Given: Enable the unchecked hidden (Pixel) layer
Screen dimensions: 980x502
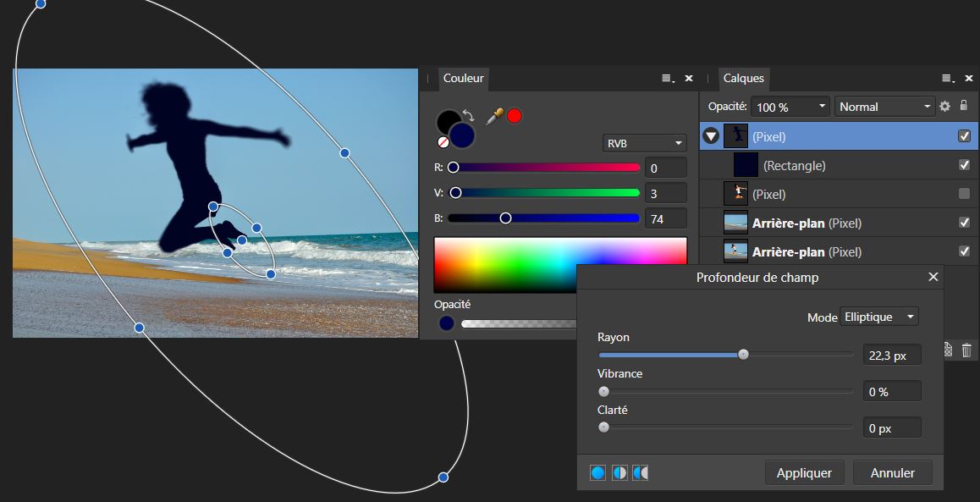Looking at the screenshot, I should click(x=965, y=194).
